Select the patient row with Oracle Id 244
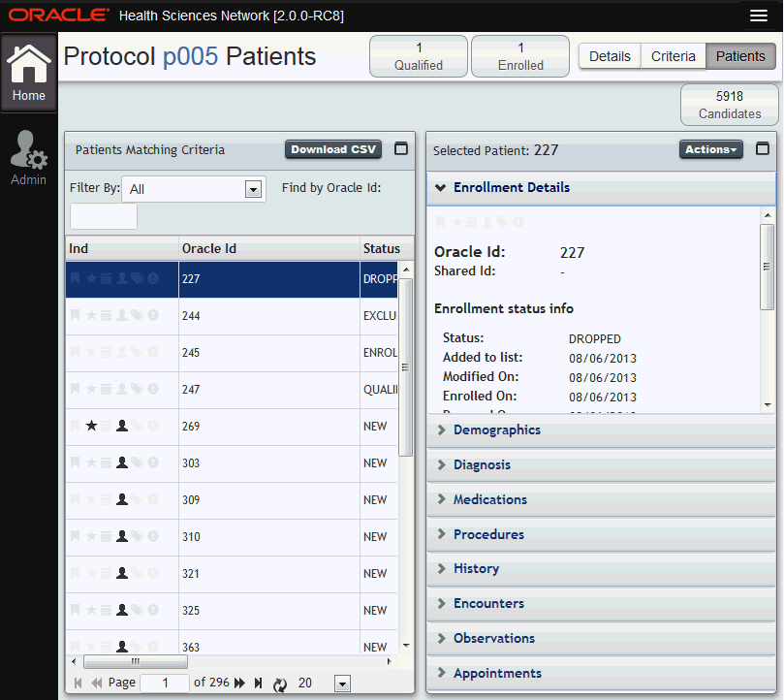784x700 pixels. (x=232, y=316)
